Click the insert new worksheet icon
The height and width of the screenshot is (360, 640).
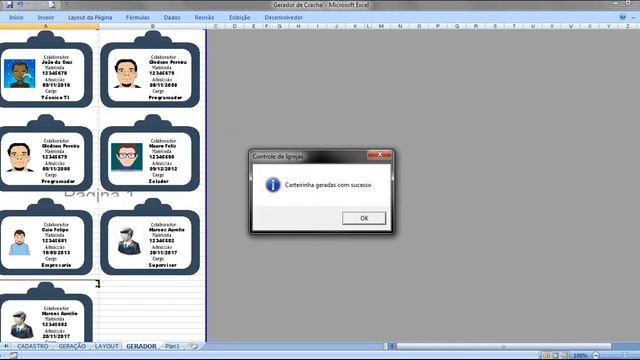tap(194, 346)
